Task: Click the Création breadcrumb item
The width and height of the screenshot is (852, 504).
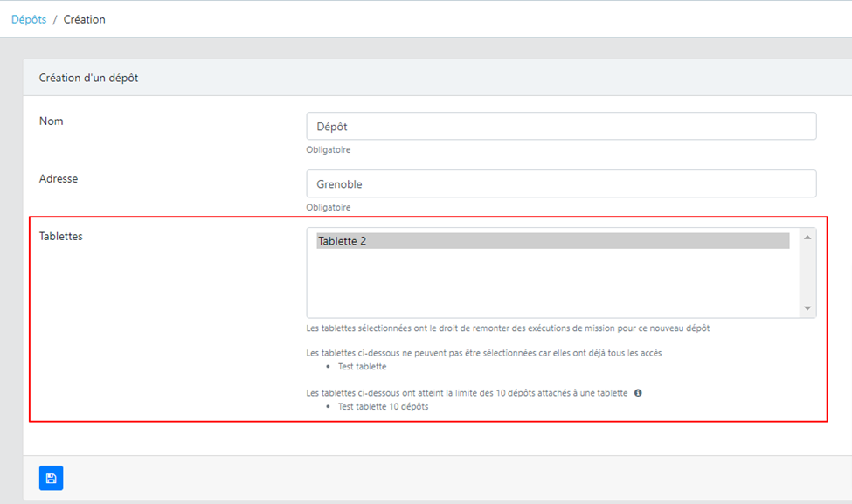Action: click(84, 19)
